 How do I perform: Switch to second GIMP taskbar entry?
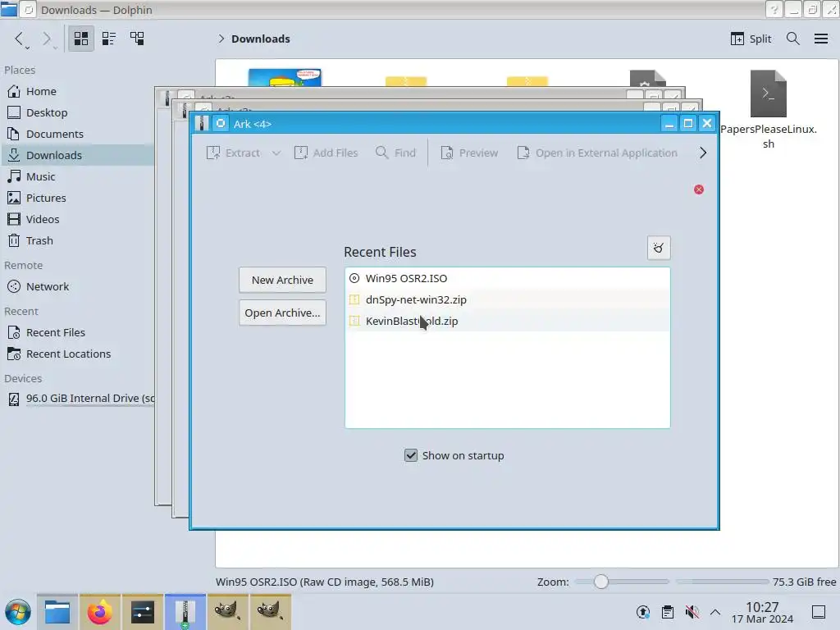(x=270, y=612)
